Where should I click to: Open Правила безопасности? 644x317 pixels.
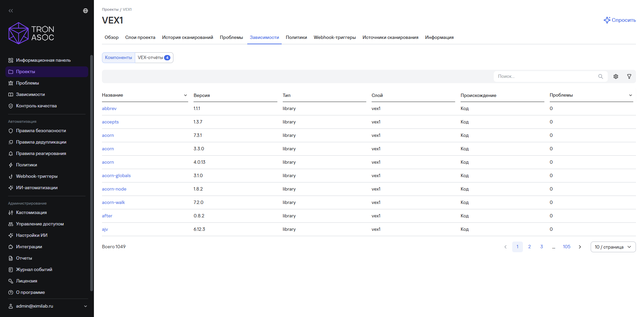tap(47, 131)
